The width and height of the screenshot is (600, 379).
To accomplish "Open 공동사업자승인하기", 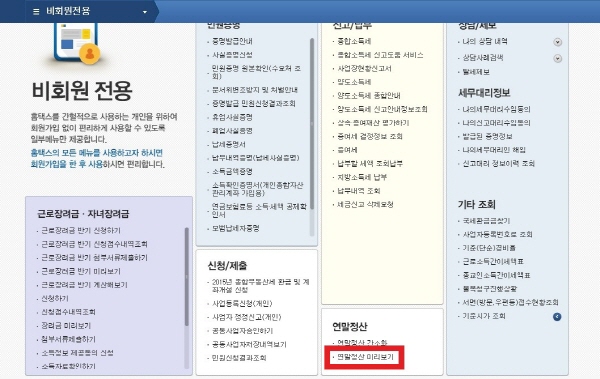I will point(242,331).
